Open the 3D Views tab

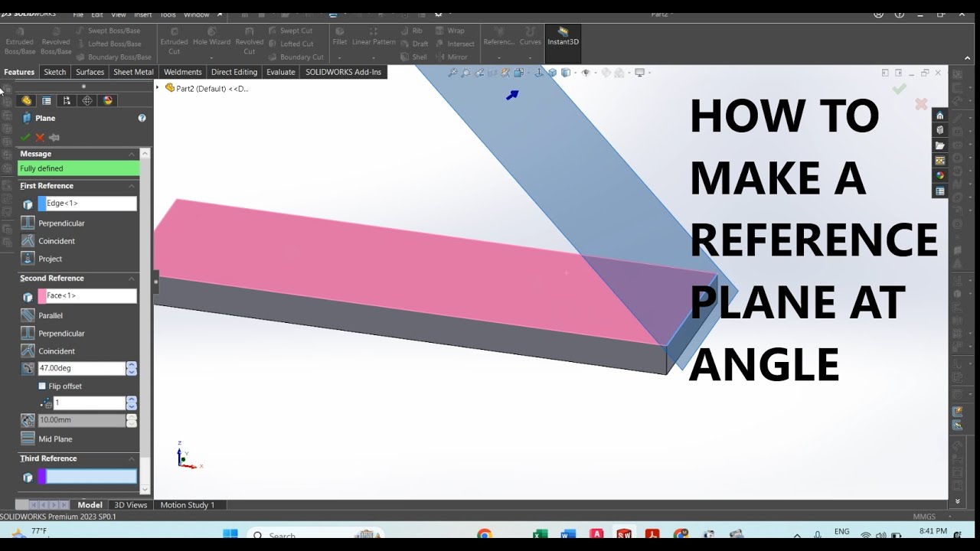130,505
